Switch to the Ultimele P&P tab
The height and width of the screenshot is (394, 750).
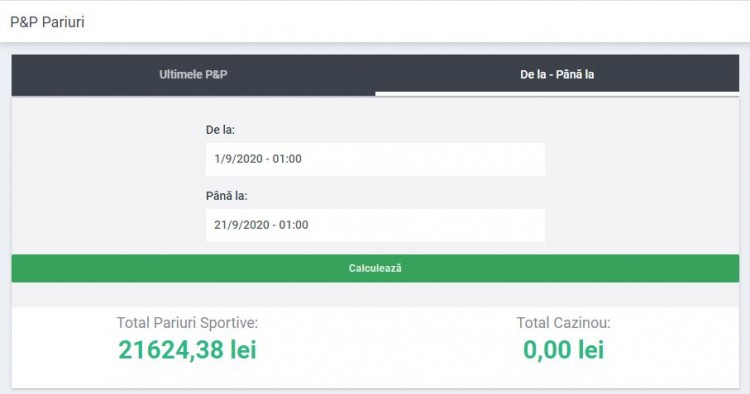(x=193, y=75)
